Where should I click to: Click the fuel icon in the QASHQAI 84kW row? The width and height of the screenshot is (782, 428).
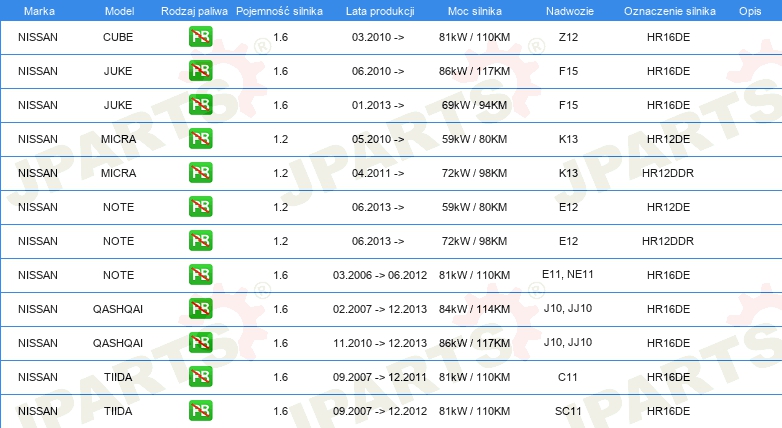(200, 308)
